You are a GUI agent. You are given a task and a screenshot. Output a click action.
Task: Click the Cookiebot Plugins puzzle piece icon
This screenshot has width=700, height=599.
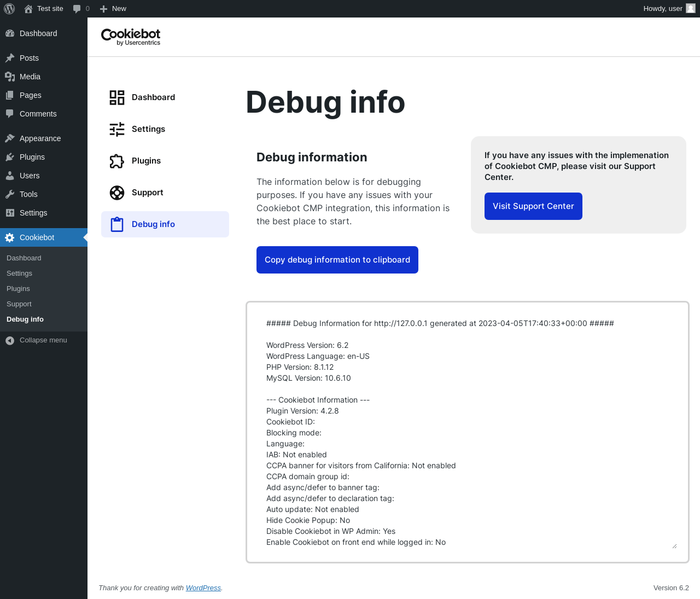117,161
